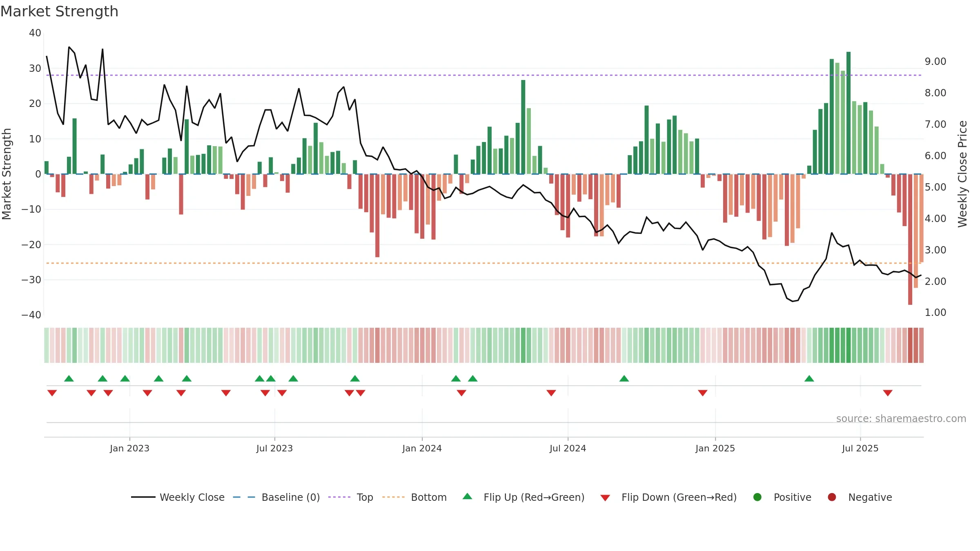The height and width of the screenshot is (551, 980).
Task: Click the −10 tick on the left axis
Action: pyautogui.click(x=31, y=209)
